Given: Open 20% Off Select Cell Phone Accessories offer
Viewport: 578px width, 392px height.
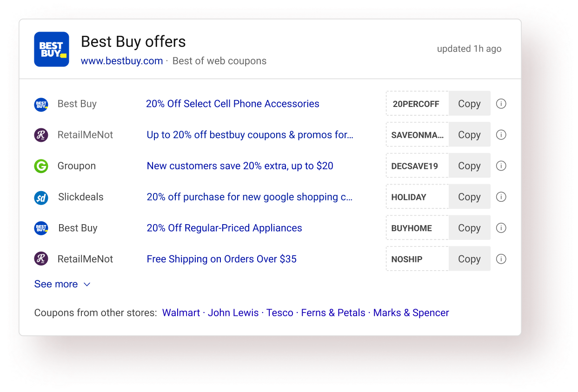Looking at the screenshot, I should click(233, 104).
